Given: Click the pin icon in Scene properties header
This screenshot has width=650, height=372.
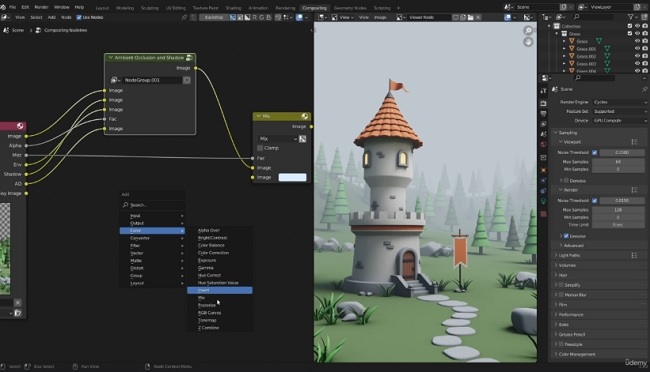Looking at the screenshot, I should (x=644, y=89).
